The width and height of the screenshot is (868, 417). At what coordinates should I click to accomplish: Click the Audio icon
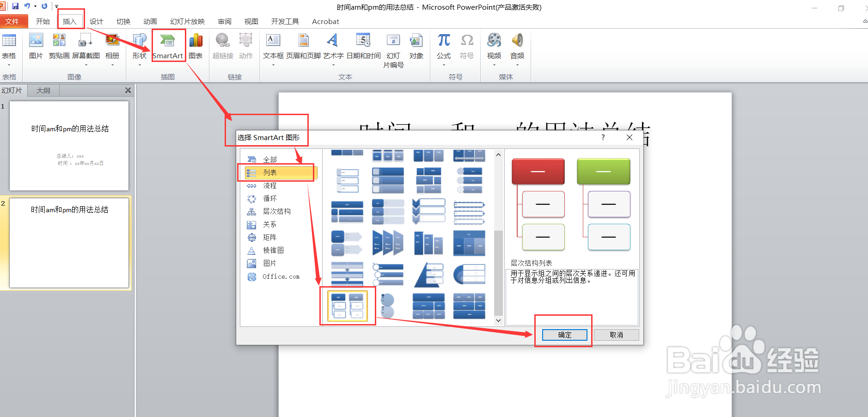517,41
